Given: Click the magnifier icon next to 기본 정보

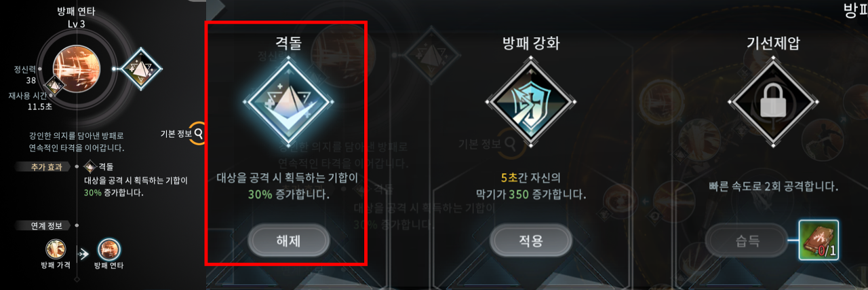Looking at the screenshot, I should 197,133.
